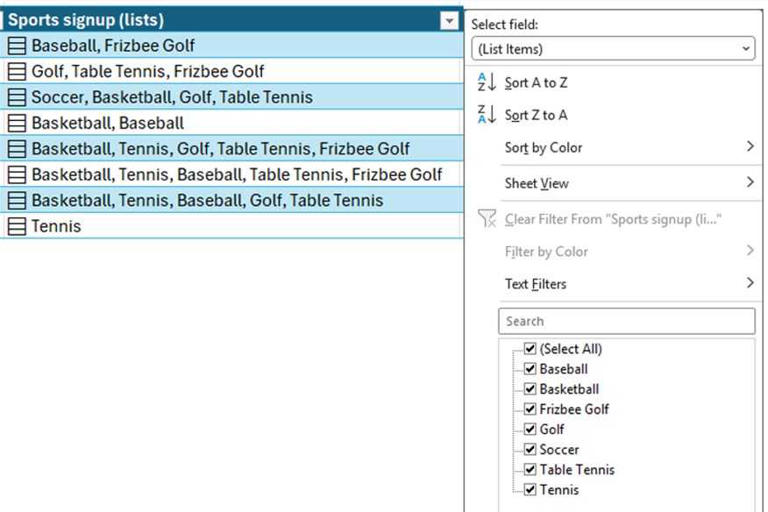
Task: Uncheck the Table Tennis filter checkbox
Action: (529, 469)
